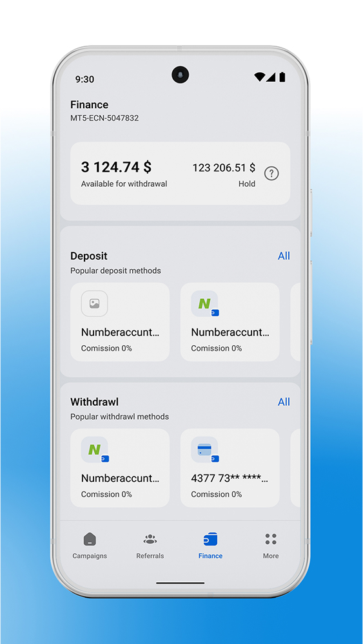Select bank card withdrawl method icon
This screenshot has width=363, height=644.
coord(205,450)
